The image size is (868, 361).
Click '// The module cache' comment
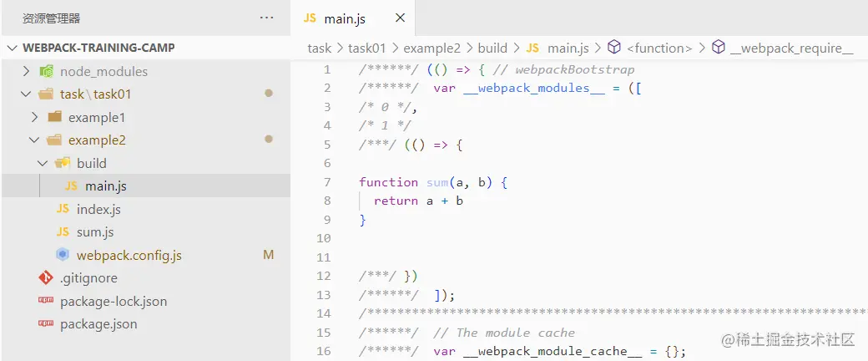click(x=504, y=332)
